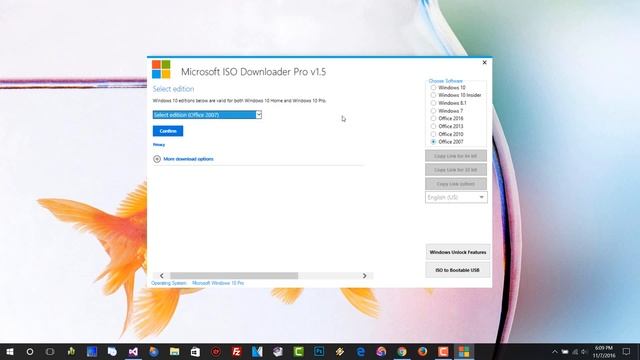The height and width of the screenshot is (360, 640).
Task: Open the More download options link
Action: 188,159
